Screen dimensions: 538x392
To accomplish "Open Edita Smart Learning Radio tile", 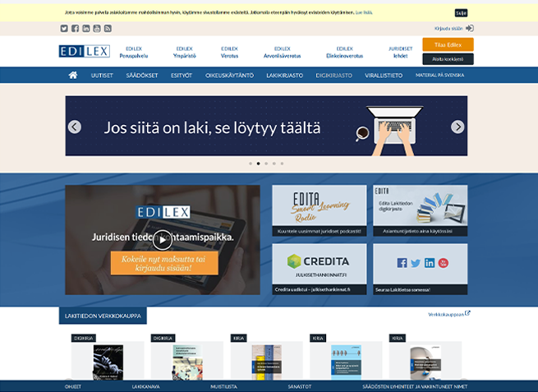I will point(320,210).
